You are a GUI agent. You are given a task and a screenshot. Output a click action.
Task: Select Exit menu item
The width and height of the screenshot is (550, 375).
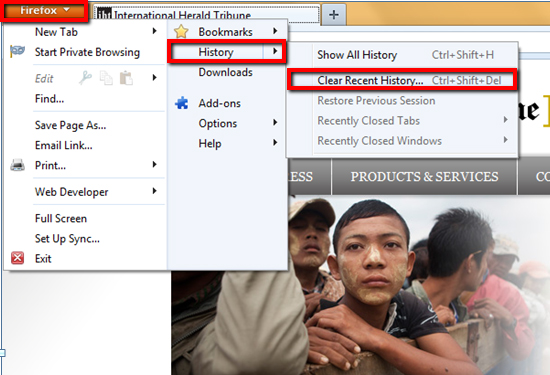[85, 259]
